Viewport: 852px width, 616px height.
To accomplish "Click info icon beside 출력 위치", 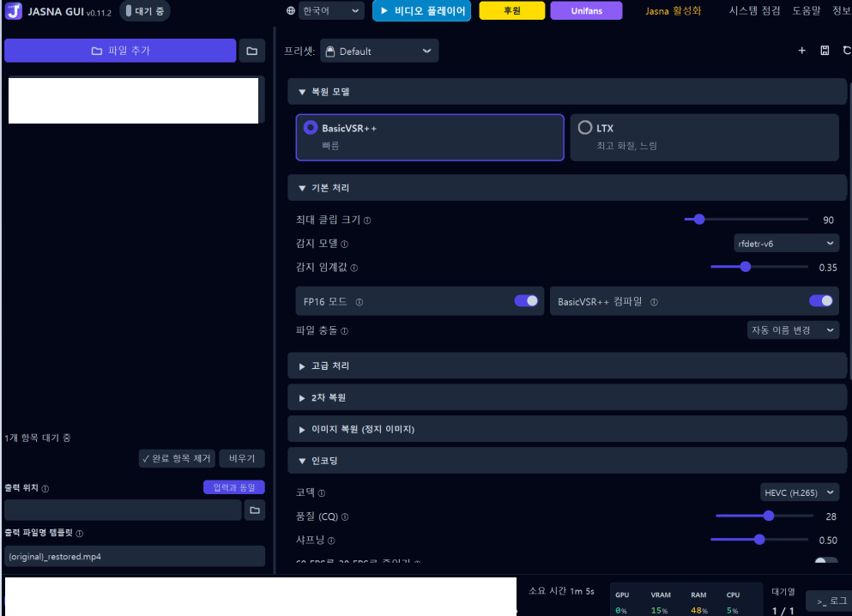I will (x=45, y=488).
